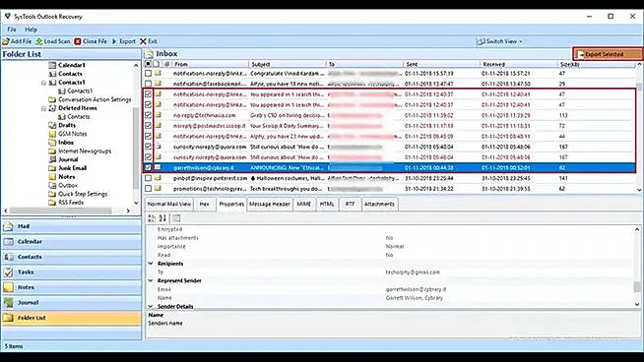Check the facebookmail notification email checkbox
This screenshot has height=362, width=644.
click(148, 84)
